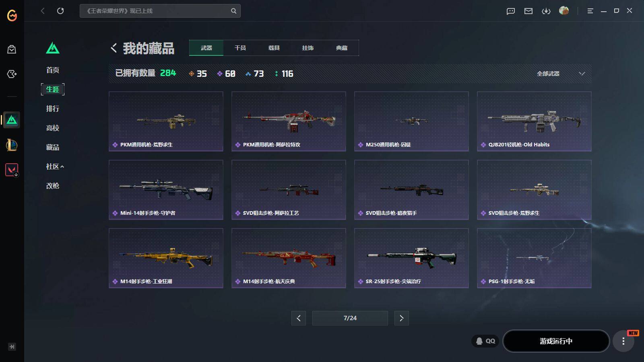Select the M14射手步枪-工业狂潮 weapon card
The height and width of the screenshot is (362, 644).
click(166, 258)
